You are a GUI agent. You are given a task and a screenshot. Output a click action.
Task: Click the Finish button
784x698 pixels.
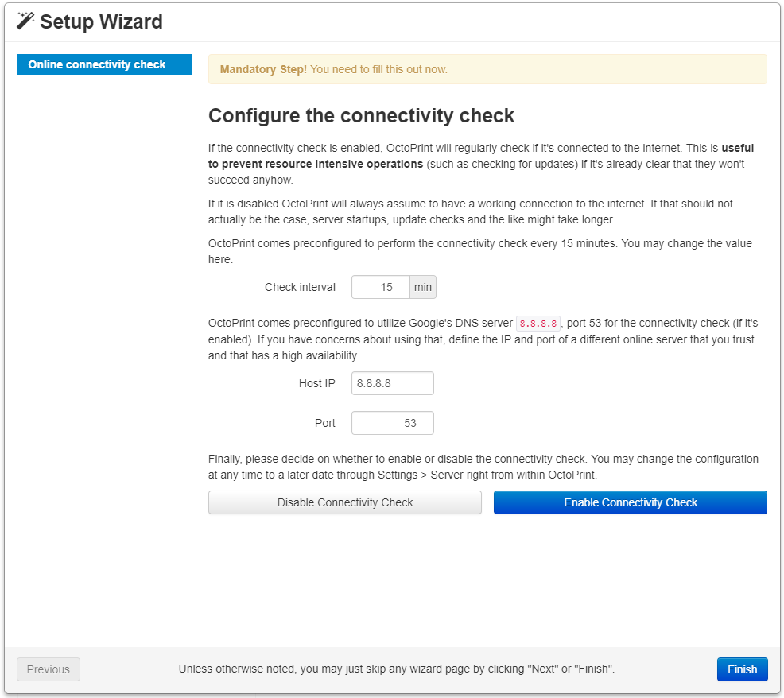742,669
